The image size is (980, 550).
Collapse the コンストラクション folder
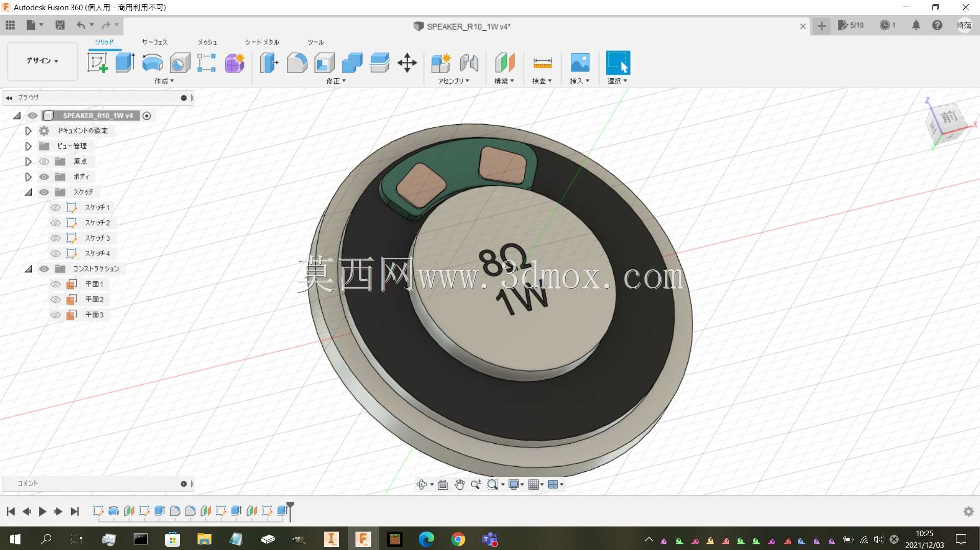click(x=28, y=269)
